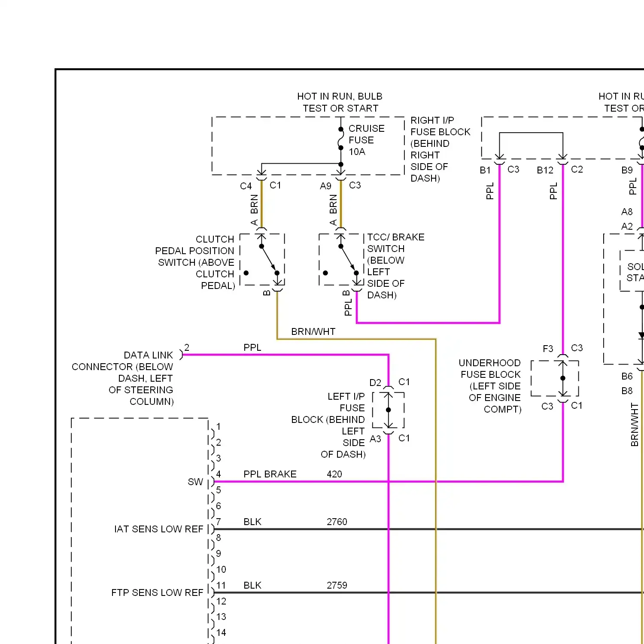Click terminal label B1 under right fuse block
Viewport: 644px width, 644px height.
point(485,170)
